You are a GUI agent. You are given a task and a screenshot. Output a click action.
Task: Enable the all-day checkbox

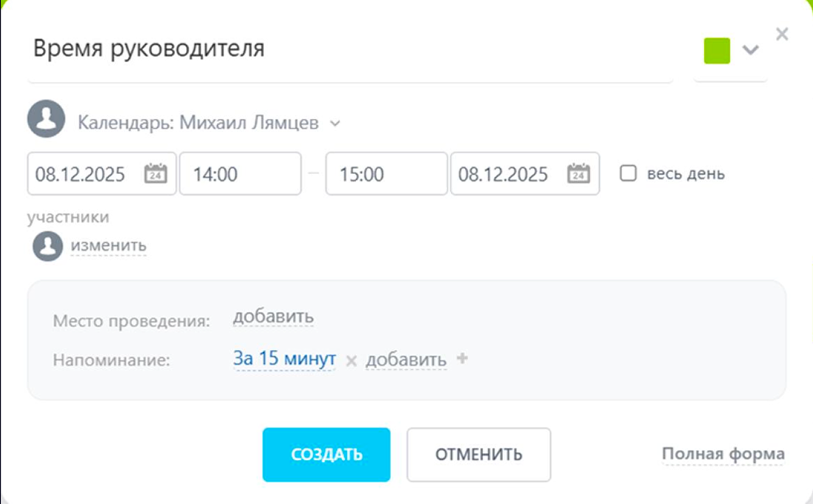(628, 173)
